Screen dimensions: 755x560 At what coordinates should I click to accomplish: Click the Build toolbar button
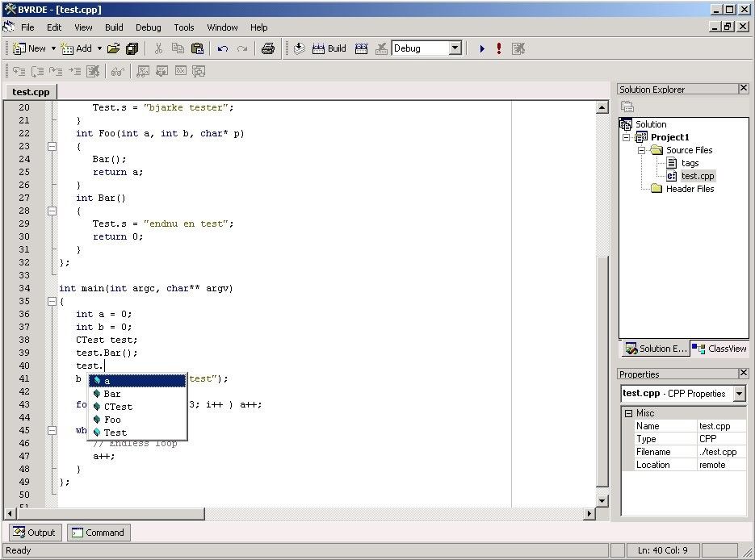(329, 48)
